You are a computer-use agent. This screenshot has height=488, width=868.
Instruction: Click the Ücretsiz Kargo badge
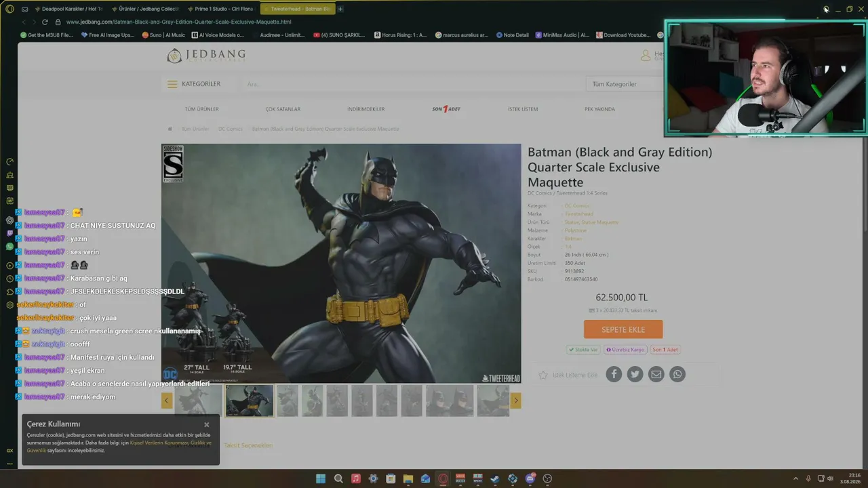point(625,350)
